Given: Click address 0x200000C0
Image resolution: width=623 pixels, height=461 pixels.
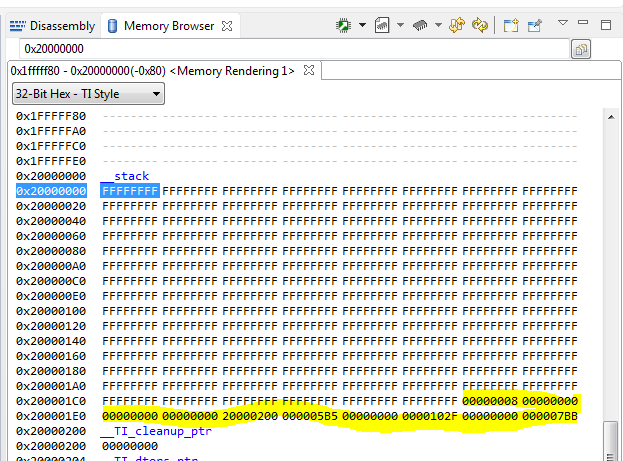Looking at the screenshot, I should coord(51,281).
